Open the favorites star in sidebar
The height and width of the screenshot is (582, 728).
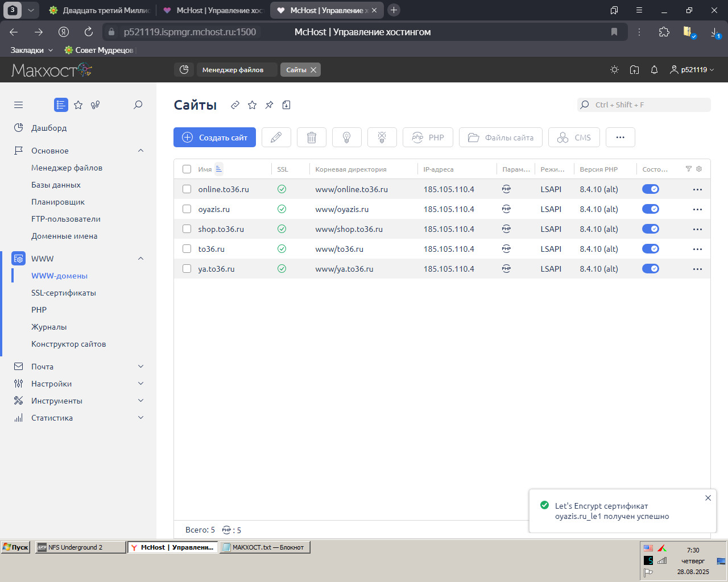(78, 105)
